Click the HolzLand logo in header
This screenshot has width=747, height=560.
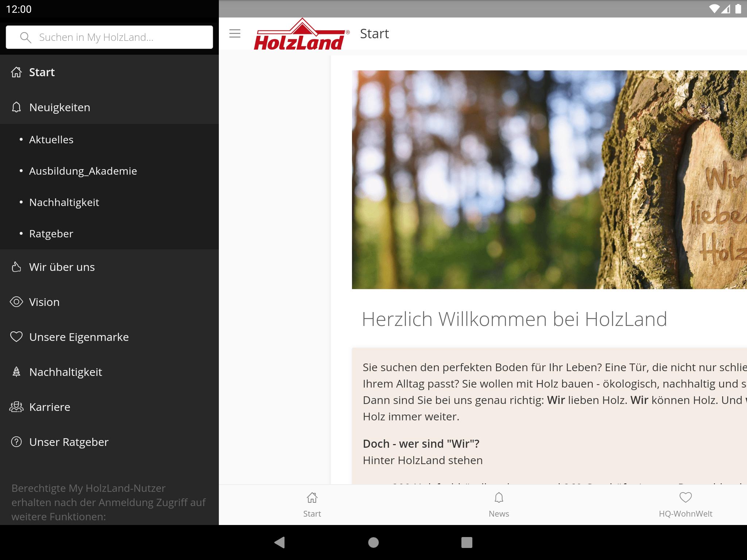pos(302,34)
